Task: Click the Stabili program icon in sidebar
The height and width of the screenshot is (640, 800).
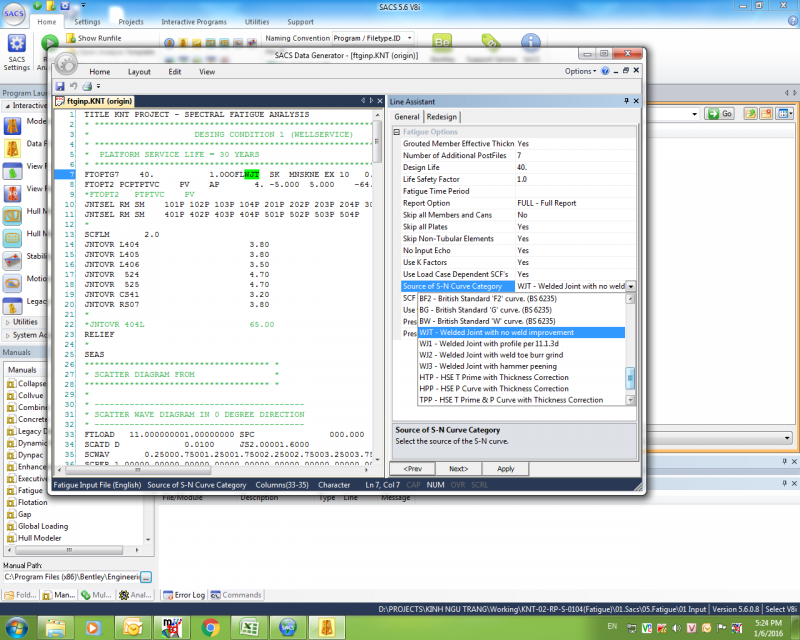Action: click(12, 260)
